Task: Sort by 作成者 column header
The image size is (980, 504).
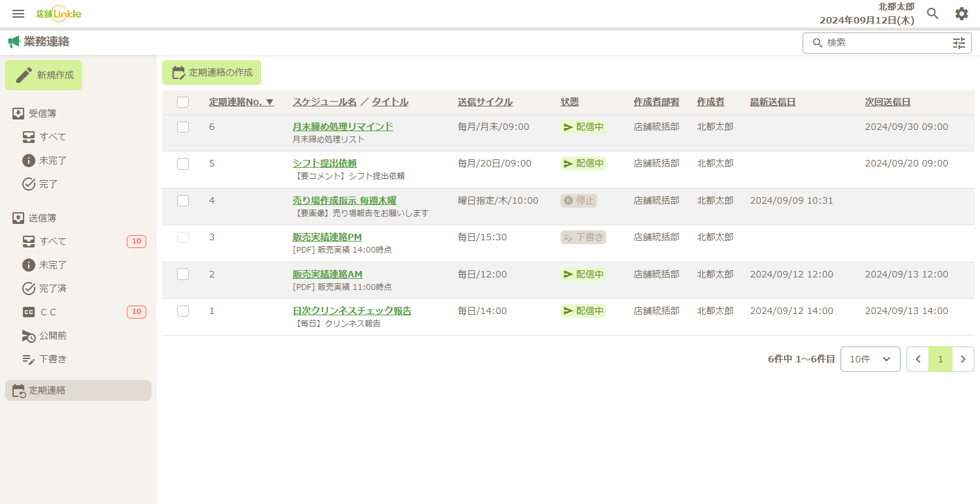Action: [710, 102]
